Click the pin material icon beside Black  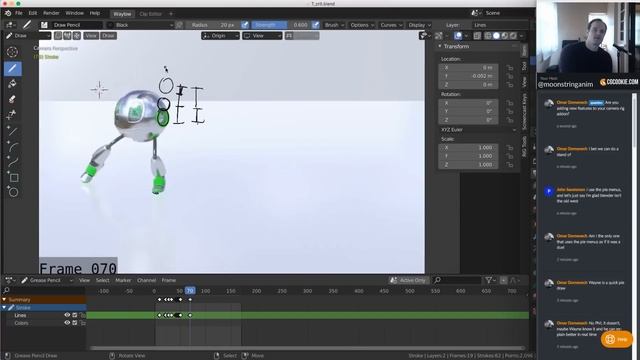(x=179, y=25)
